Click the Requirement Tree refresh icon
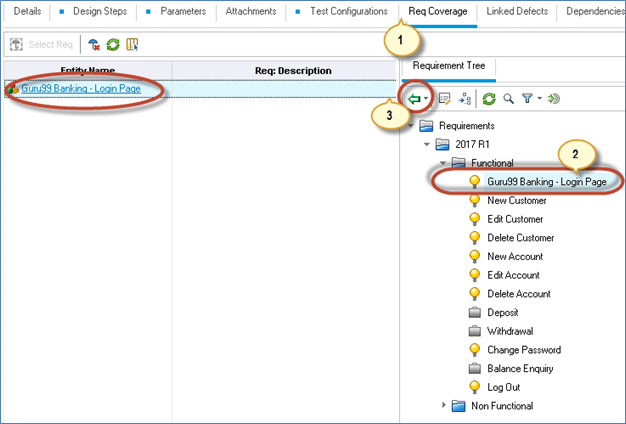This screenshot has width=626, height=424. 489,99
